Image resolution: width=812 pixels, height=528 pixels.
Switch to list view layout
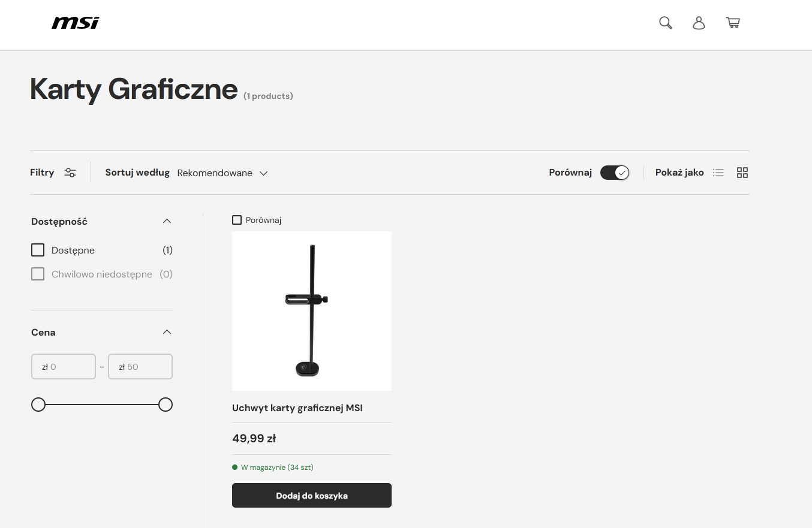pyautogui.click(x=718, y=173)
